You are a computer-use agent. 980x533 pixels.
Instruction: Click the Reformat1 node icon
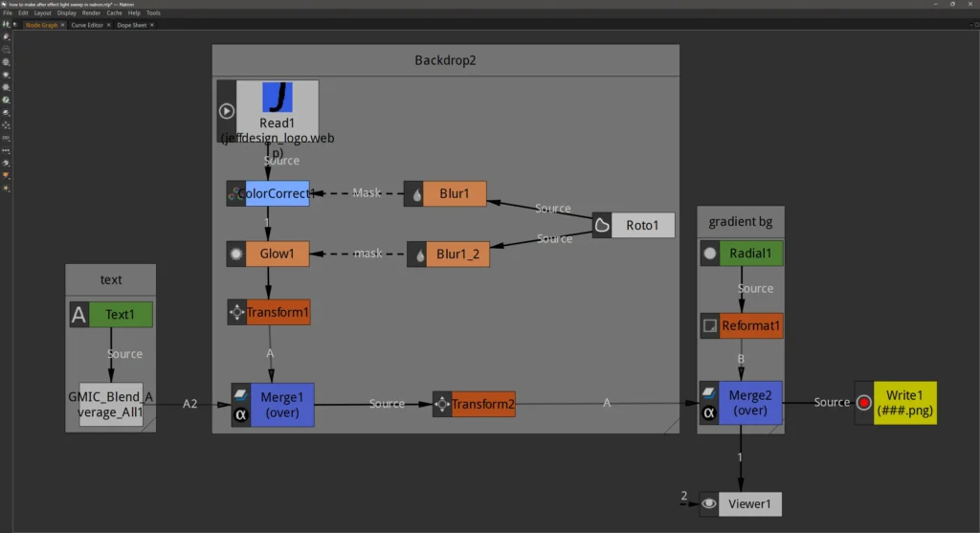(x=709, y=326)
